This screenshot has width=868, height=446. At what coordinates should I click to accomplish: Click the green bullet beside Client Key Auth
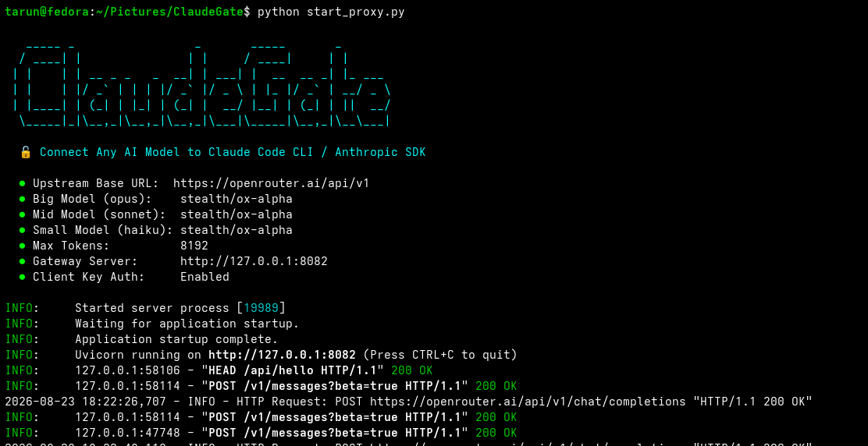point(23,276)
